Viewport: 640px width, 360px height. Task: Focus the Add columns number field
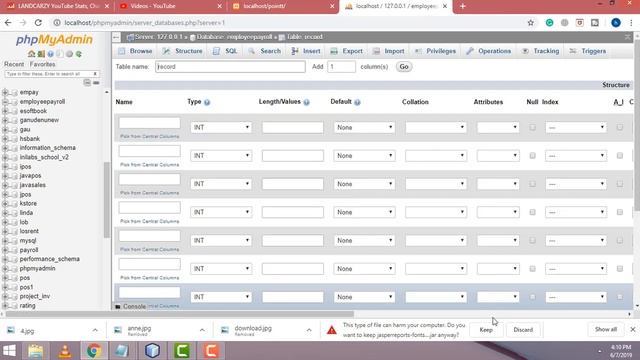(x=341, y=67)
